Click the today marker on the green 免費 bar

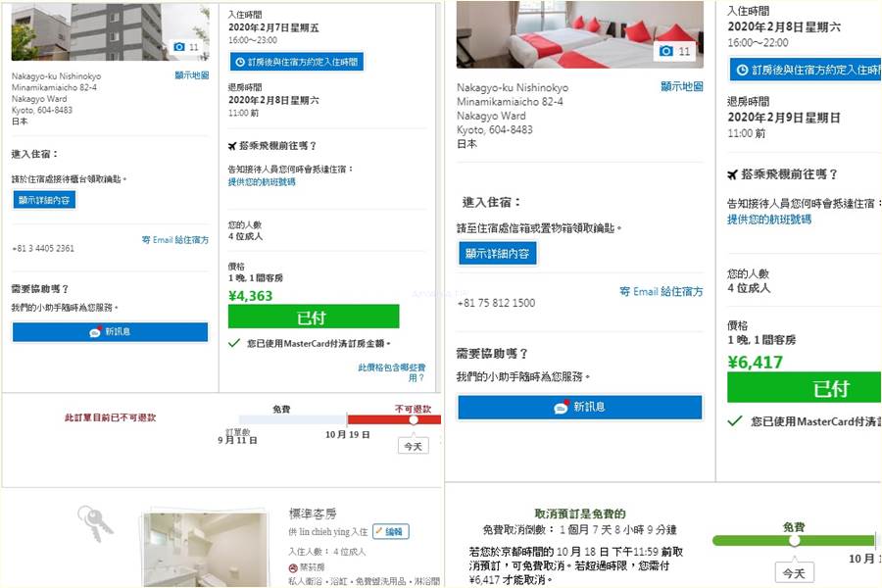coord(794,540)
